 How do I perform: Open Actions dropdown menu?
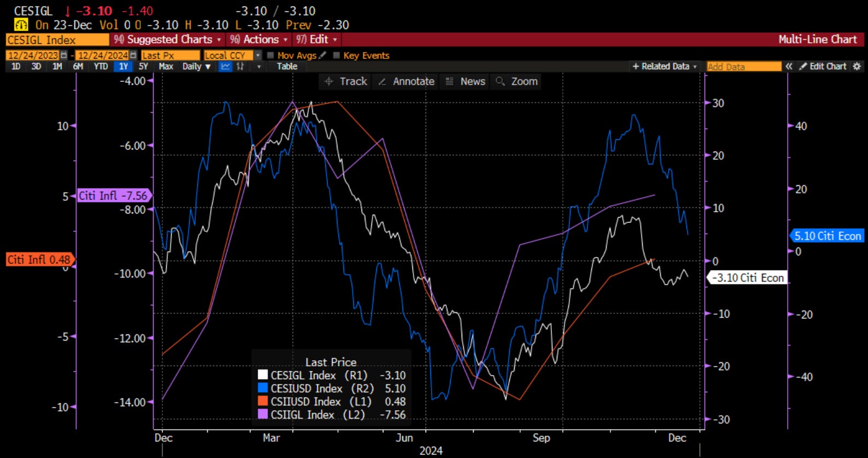[259, 39]
